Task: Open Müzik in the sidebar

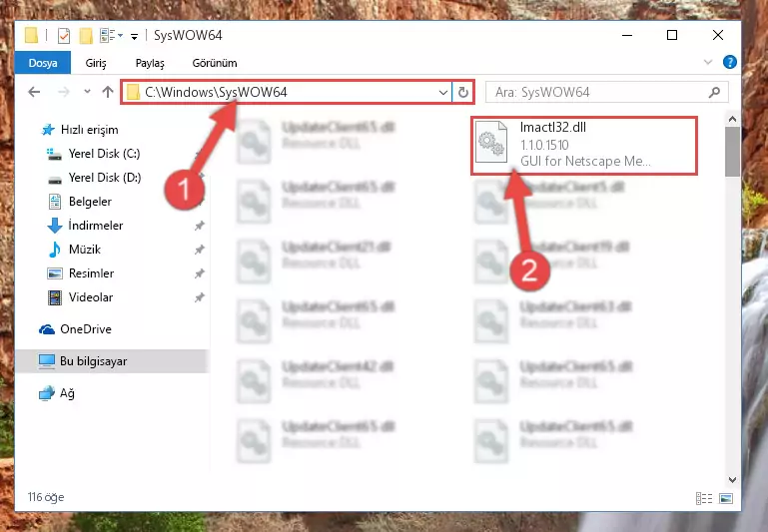Action: pos(75,250)
